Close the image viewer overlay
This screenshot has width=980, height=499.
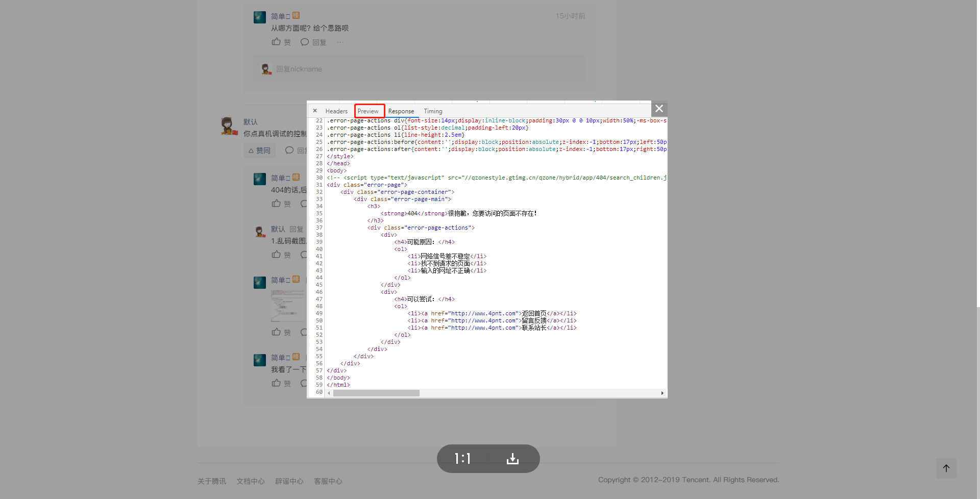(659, 109)
